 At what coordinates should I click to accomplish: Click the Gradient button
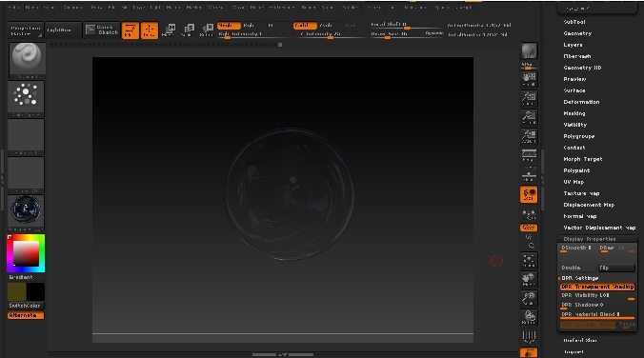[x=26, y=277]
